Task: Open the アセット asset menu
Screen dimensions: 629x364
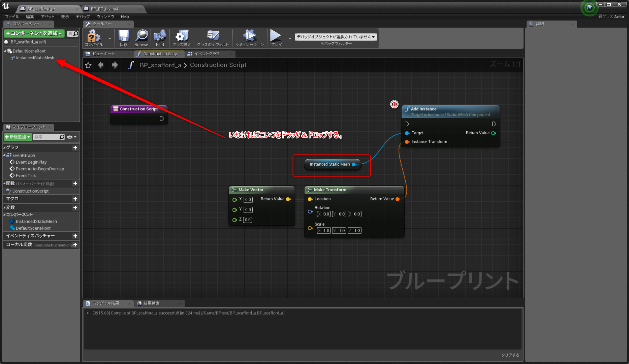Action: tap(48, 17)
